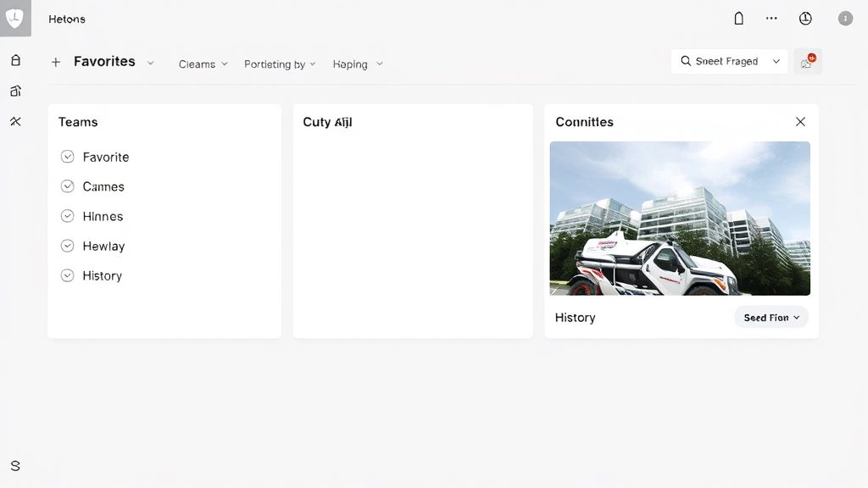Click the plus add icon
Image resolution: width=868 pixels, height=488 pixels.
(x=55, y=62)
